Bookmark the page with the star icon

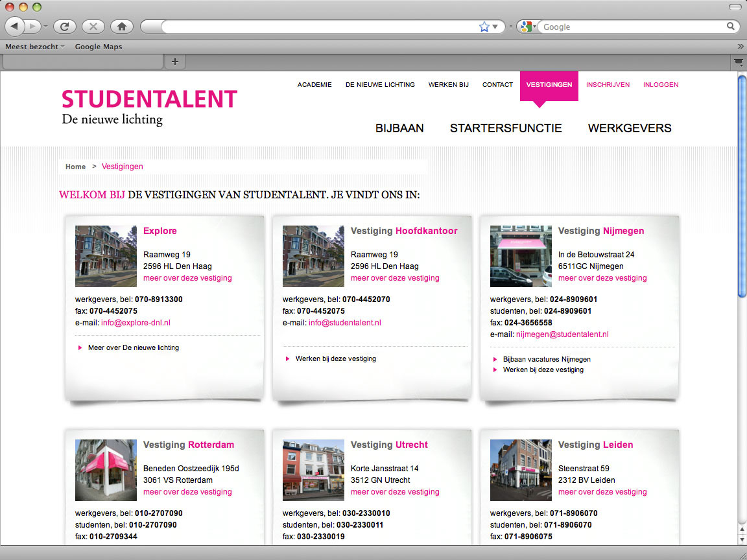(x=483, y=26)
